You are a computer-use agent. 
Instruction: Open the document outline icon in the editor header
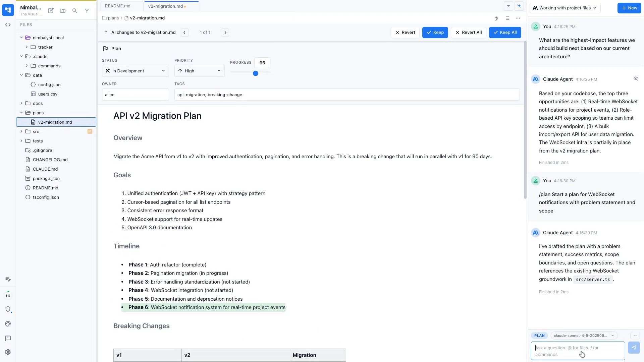pos(507,18)
